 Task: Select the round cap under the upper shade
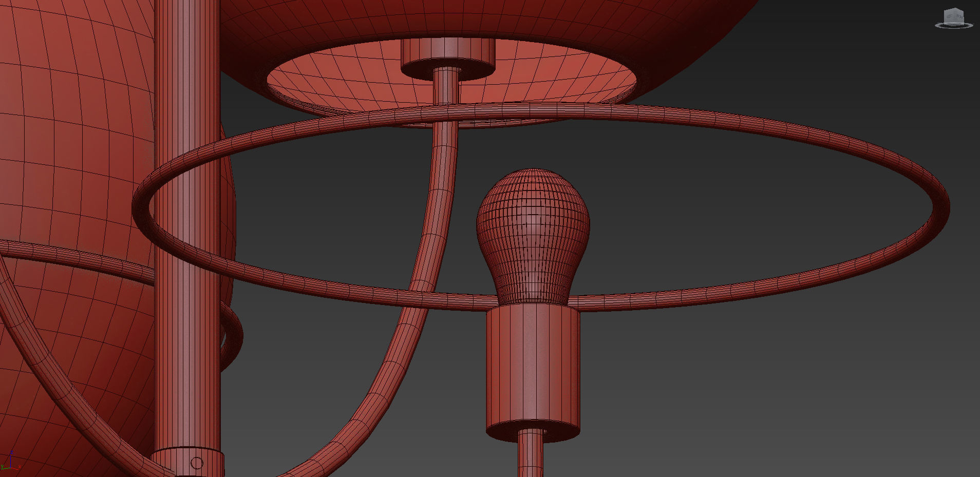(448, 58)
